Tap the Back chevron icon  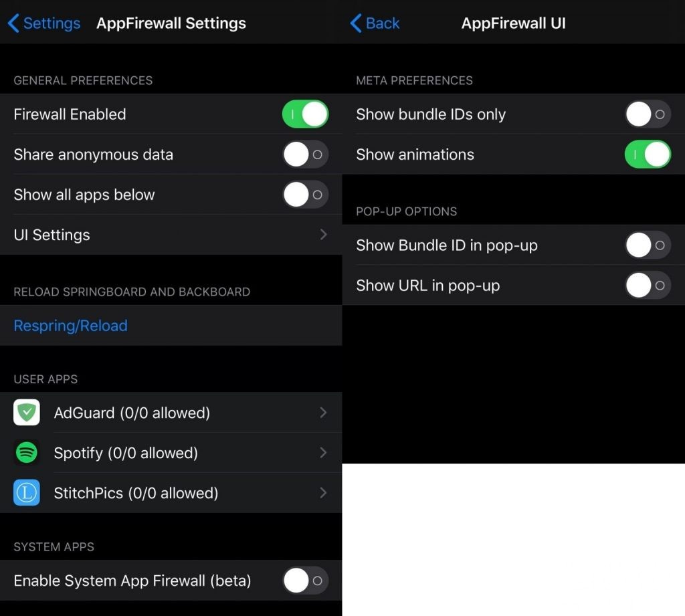(356, 23)
